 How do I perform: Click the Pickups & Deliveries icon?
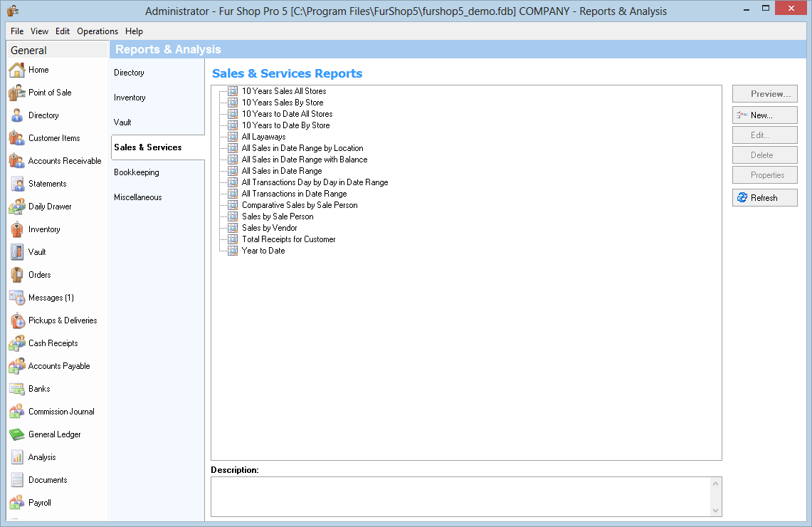[17, 320]
